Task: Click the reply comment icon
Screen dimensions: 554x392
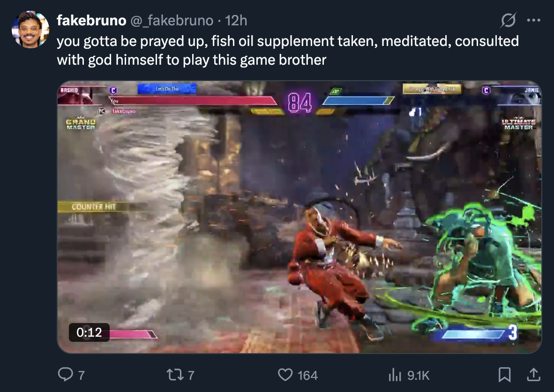Action: 65,374
